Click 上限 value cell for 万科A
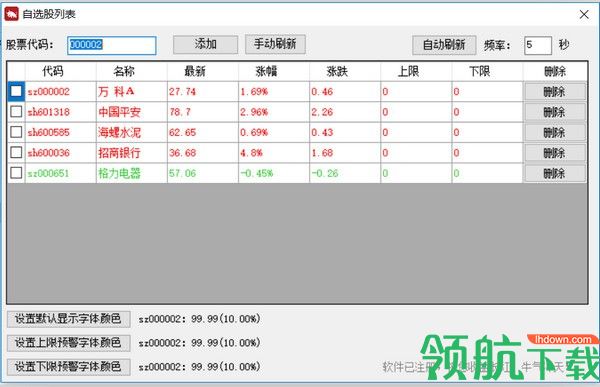600x387 pixels. pos(416,91)
